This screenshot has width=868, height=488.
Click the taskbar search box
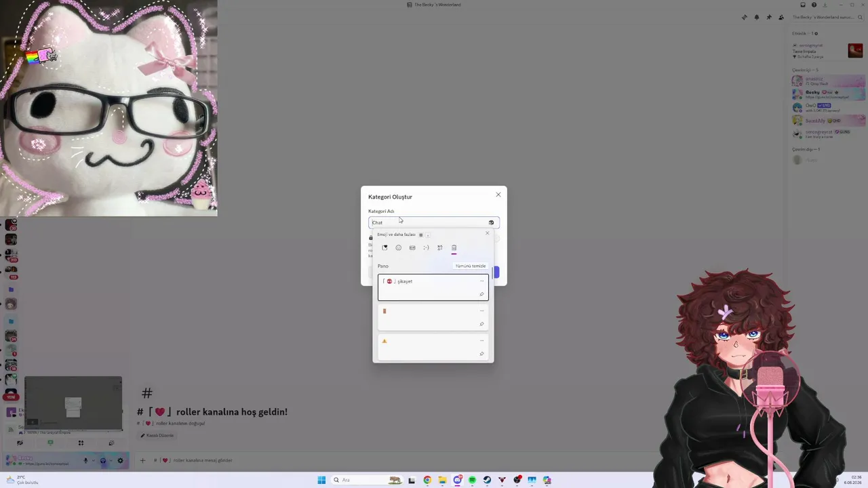366,480
